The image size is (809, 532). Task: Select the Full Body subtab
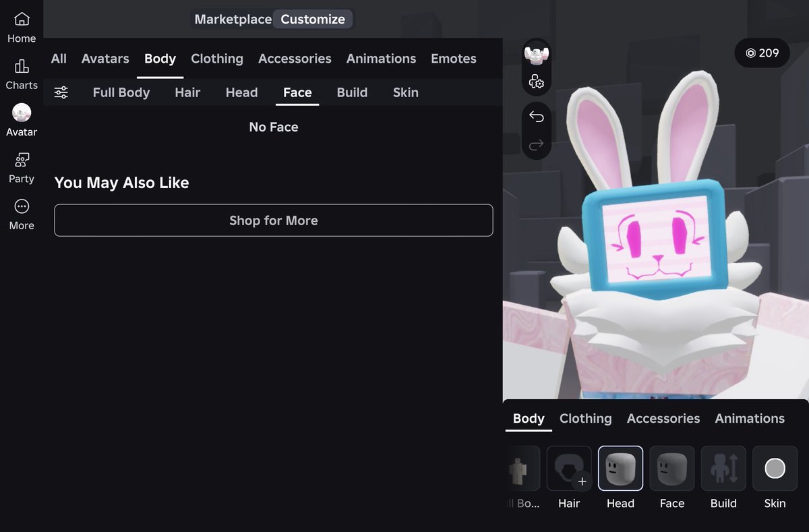pyautogui.click(x=121, y=92)
